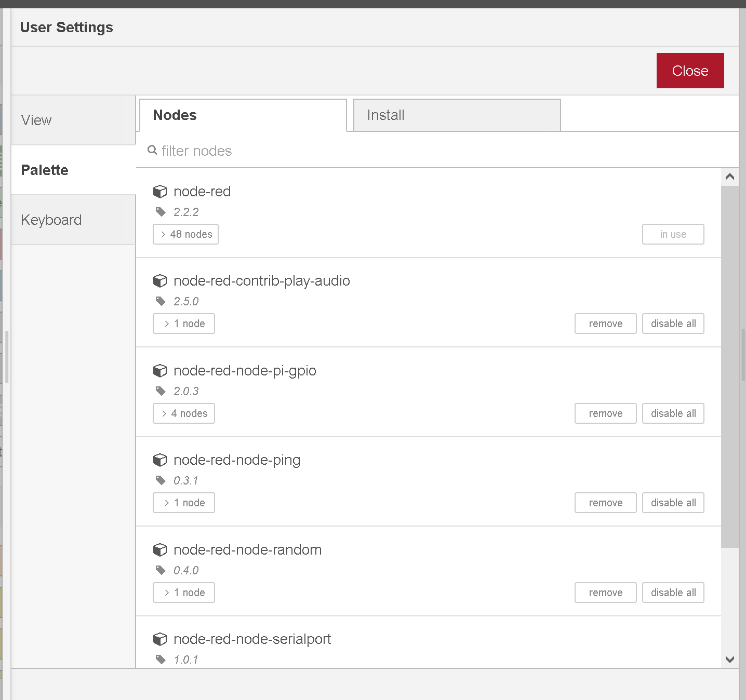Screen dimensions: 746x700
Task: Click the nodes list scrollbar thumb
Action: tap(730, 367)
